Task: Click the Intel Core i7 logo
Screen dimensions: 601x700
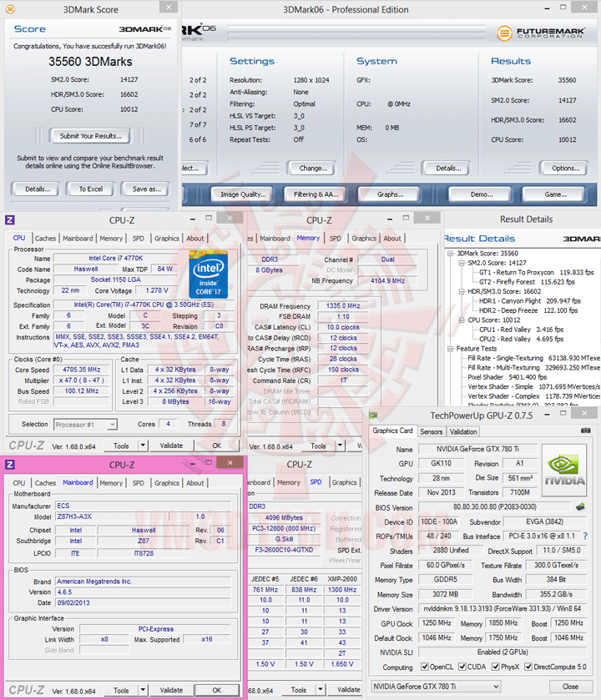Action: point(209,274)
